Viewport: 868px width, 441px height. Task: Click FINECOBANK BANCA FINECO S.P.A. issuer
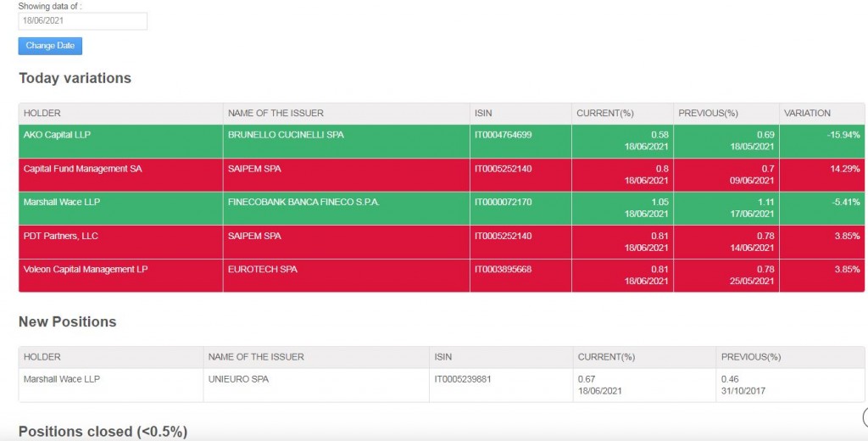click(303, 202)
